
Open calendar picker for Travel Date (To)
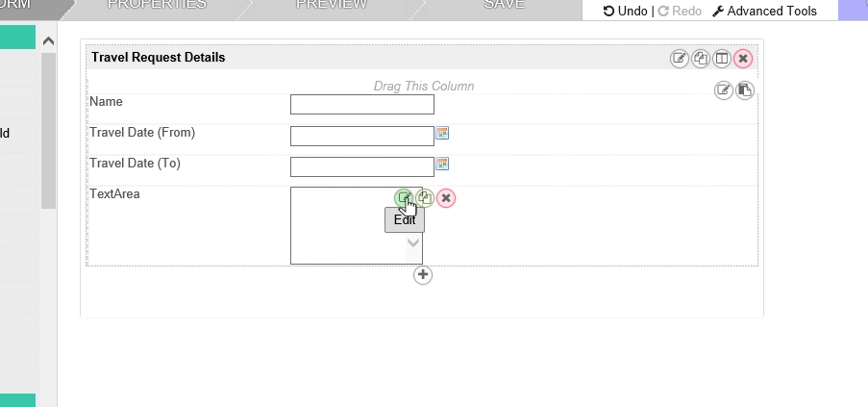click(443, 164)
